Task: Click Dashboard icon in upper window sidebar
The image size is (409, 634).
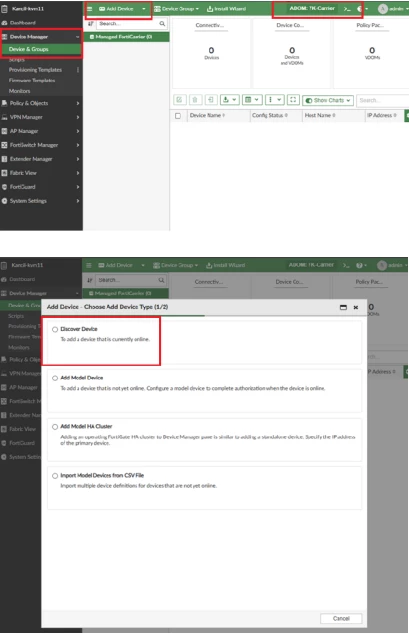Action: (4, 23)
